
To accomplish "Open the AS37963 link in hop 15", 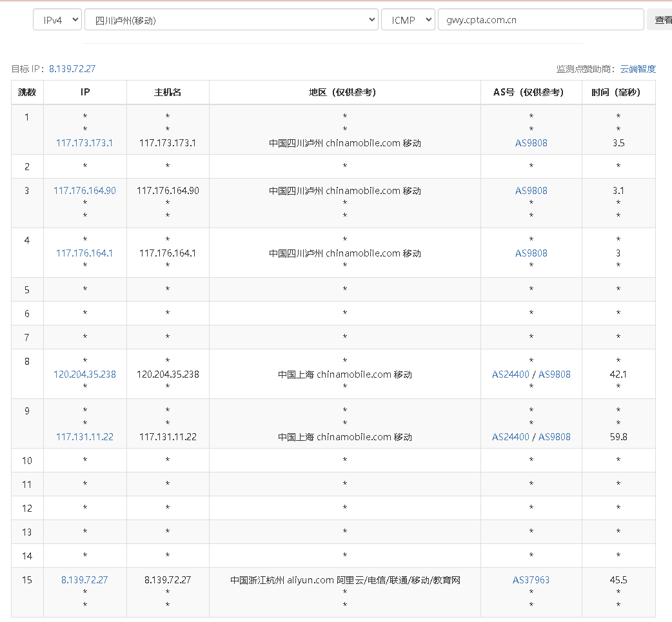I will click(531, 580).
